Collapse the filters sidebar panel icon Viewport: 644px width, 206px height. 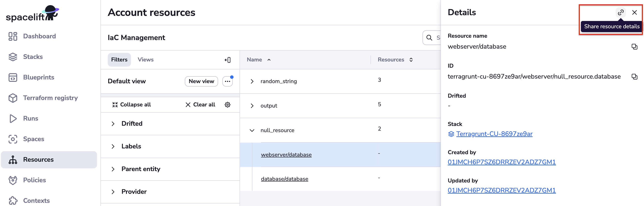pos(228,60)
